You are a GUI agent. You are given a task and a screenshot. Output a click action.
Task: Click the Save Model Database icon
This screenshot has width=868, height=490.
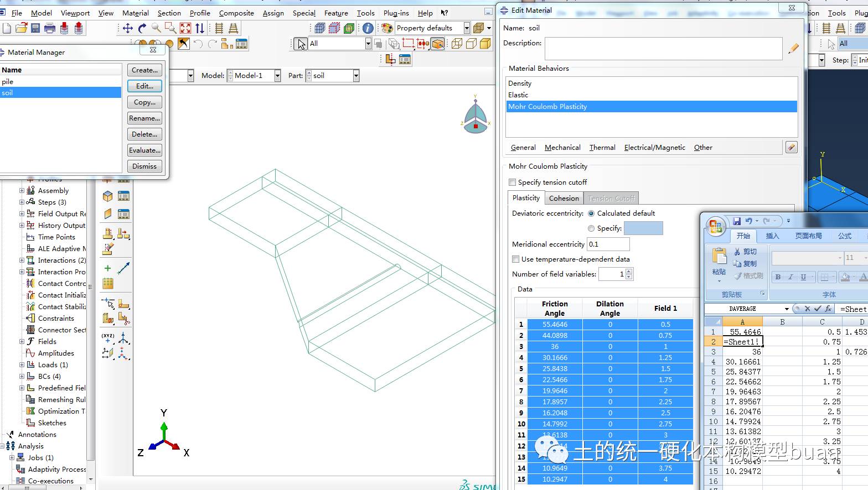pos(35,28)
